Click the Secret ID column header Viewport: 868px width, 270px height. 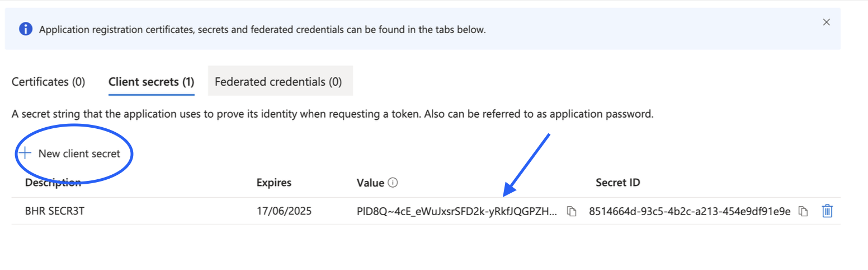(618, 183)
